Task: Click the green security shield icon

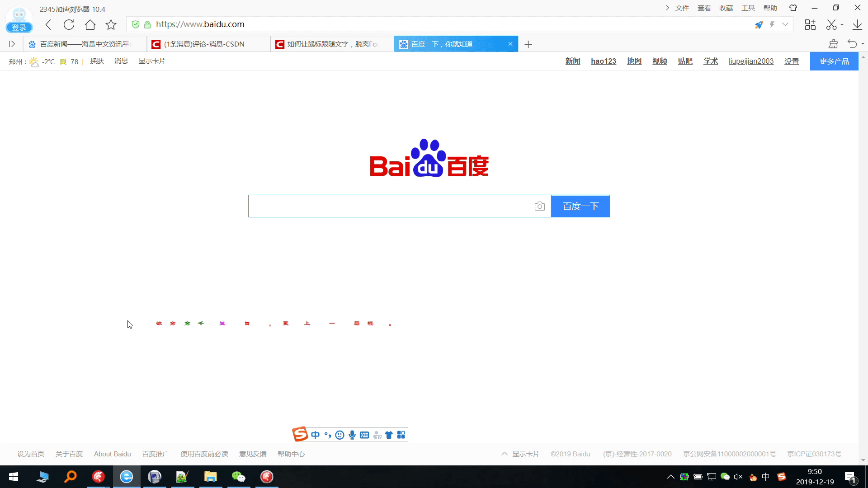Action: click(136, 24)
